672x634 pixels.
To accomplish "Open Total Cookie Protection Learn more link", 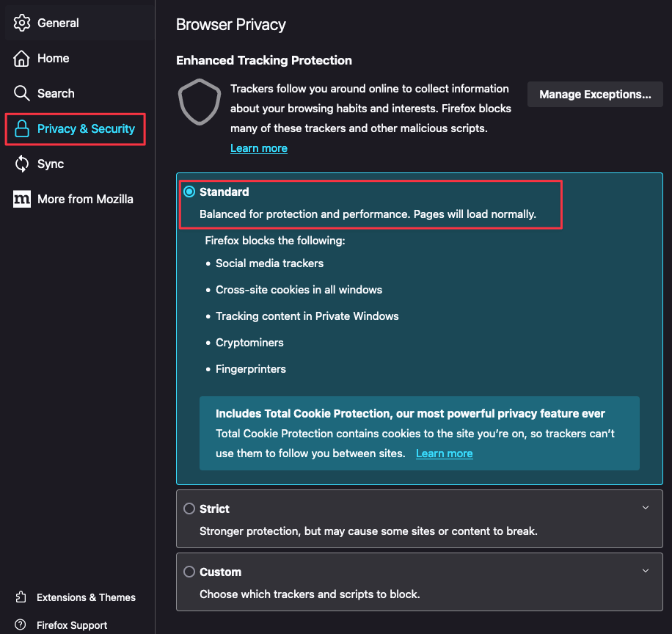I will tap(444, 453).
